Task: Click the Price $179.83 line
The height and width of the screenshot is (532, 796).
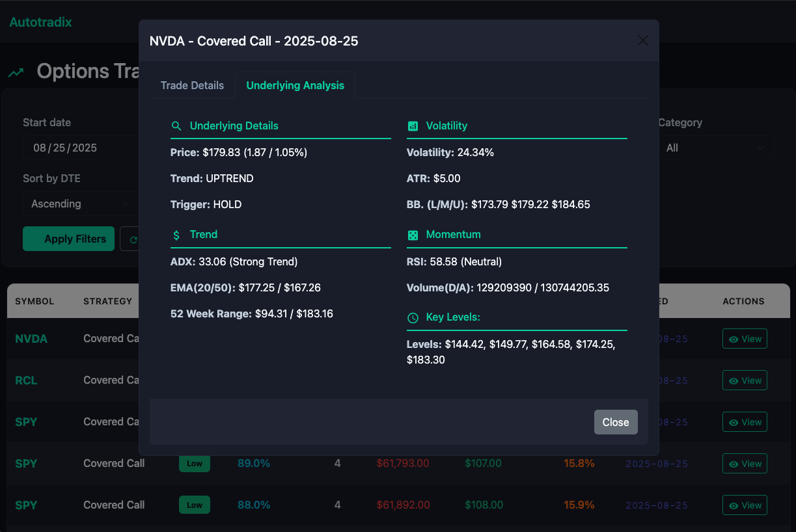Action: click(x=239, y=152)
